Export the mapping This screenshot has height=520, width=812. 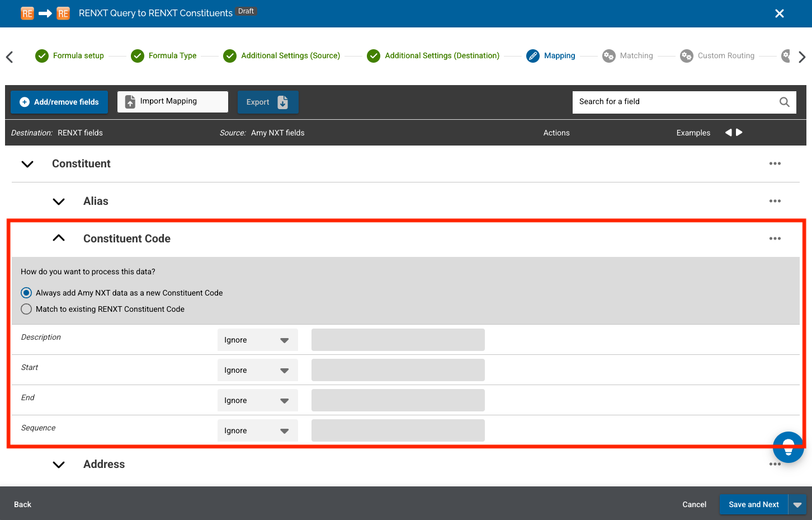[268, 102]
